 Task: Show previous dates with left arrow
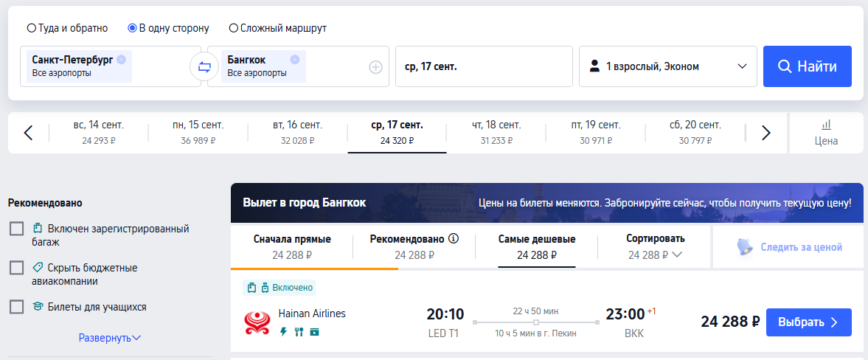pyautogui.click(x=29, y=133)
